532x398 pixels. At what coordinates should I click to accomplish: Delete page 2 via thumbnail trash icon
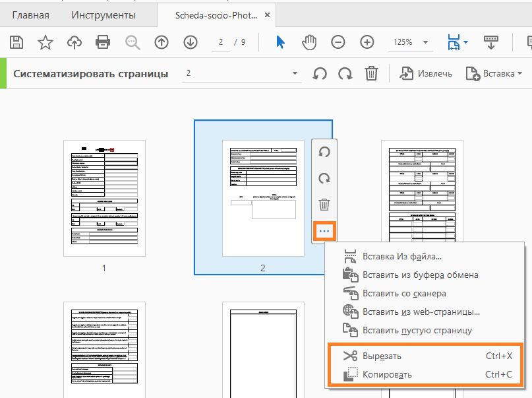pos(324,205)
